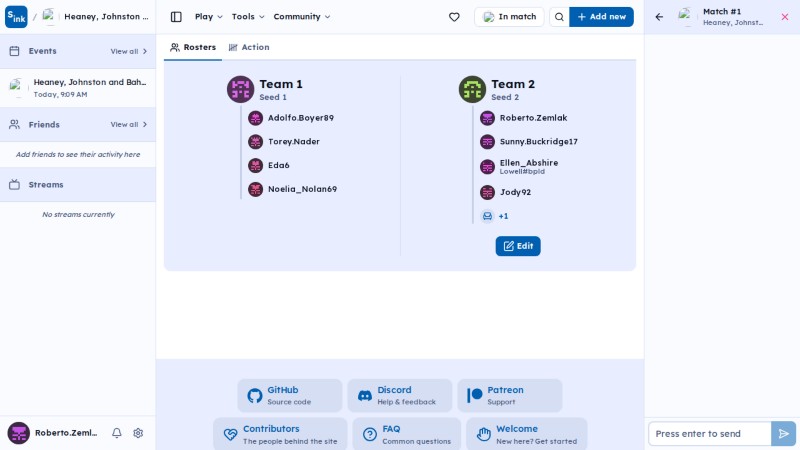Click the GitHub logo icon
This screenshot has height=450, width=800.
255,395
